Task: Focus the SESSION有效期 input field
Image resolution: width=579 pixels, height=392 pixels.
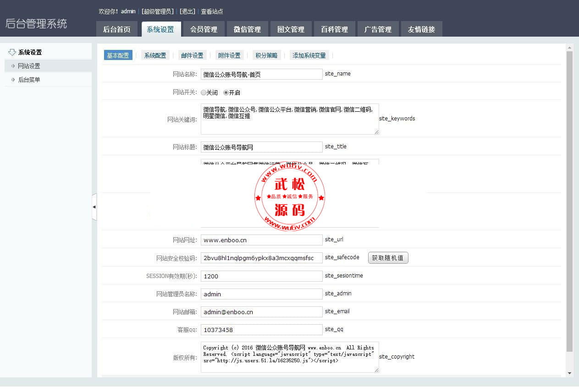Action: (262, 276)
